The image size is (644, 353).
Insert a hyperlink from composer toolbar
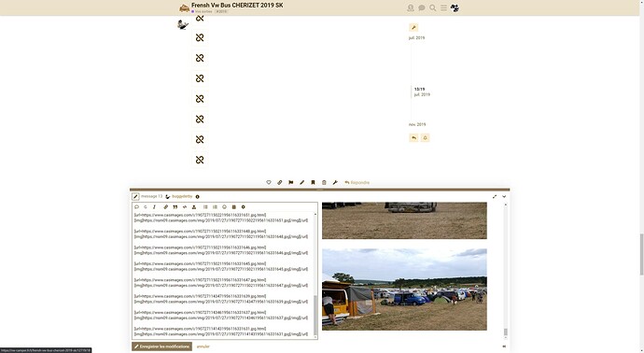(x=166, y=207)
